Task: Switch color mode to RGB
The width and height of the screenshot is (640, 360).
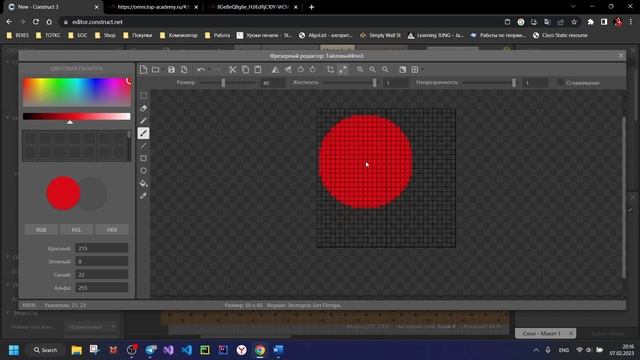Action: pyautogui.click(x=41, y=230)
